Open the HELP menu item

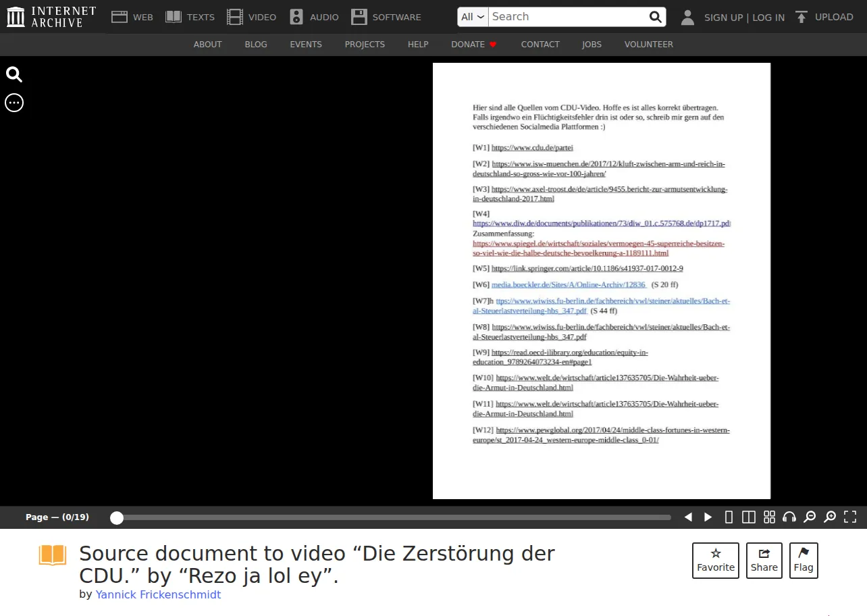click(x=418, y=45)
